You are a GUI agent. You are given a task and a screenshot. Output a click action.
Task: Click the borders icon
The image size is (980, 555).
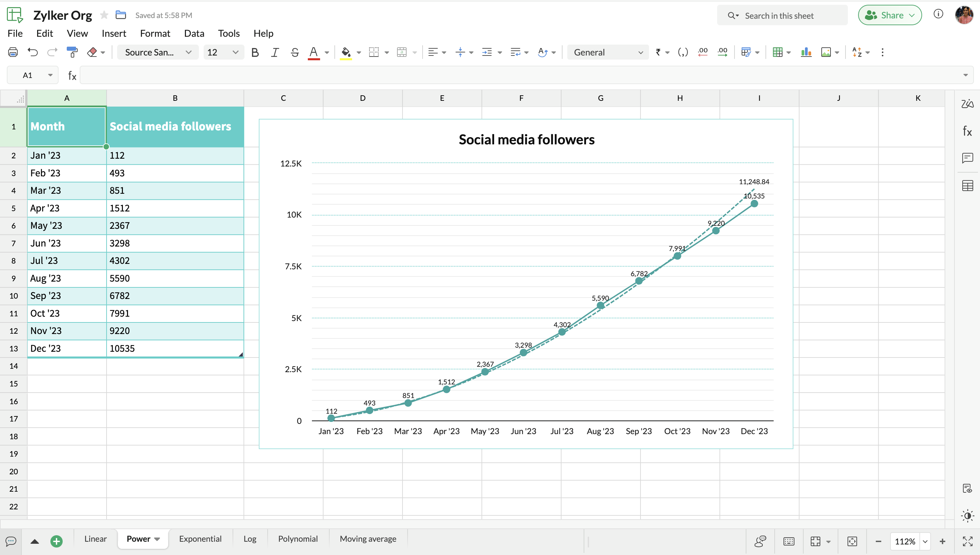374,52
